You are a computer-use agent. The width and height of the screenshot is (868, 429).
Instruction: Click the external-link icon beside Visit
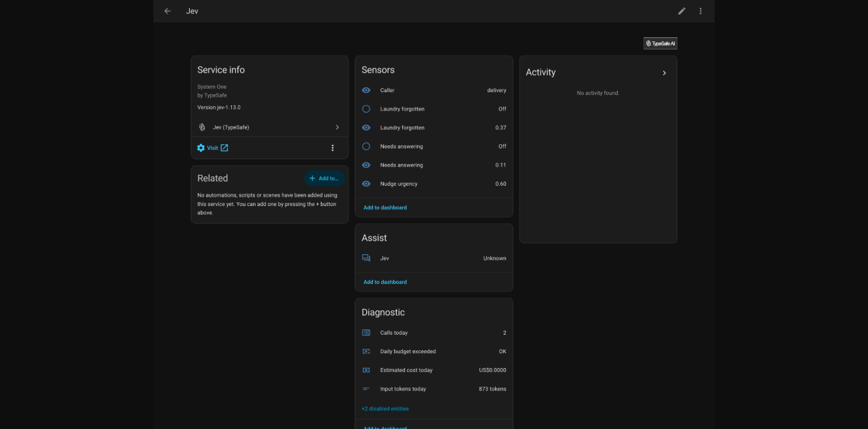click(x=224, y=148)
